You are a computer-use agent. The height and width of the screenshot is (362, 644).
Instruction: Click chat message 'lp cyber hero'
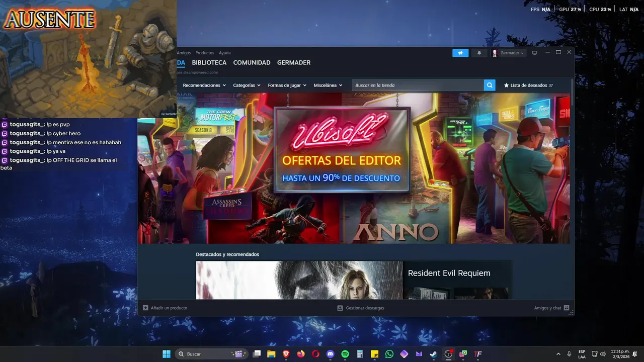pyautogui.click(x=63, y=134)
